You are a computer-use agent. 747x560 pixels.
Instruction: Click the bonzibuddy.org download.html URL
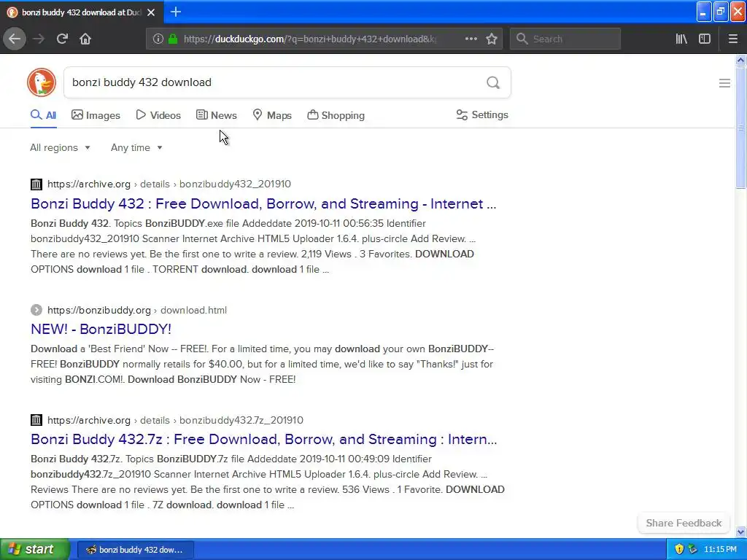(x=137, y=310)
